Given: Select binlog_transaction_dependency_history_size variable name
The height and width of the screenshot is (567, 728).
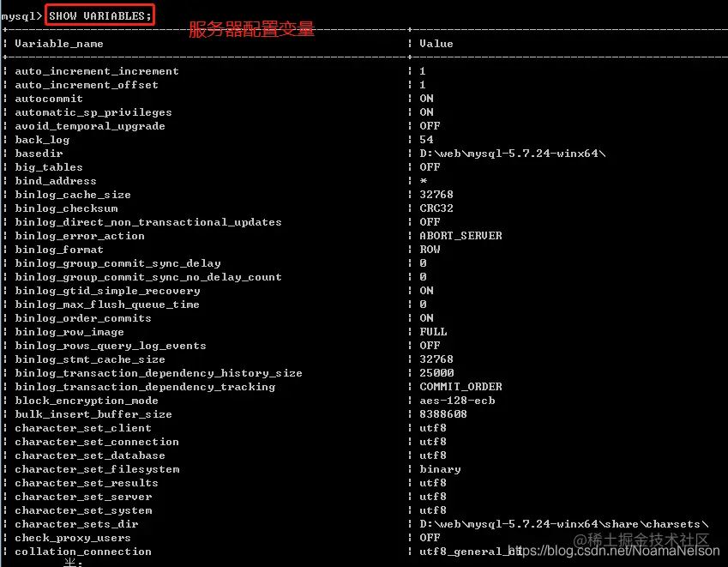Looking at the screenshot, I should click(x=159, y=373).
